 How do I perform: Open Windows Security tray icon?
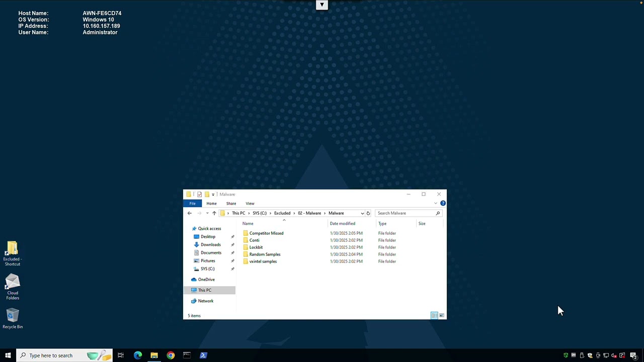[x=590, y=355]
